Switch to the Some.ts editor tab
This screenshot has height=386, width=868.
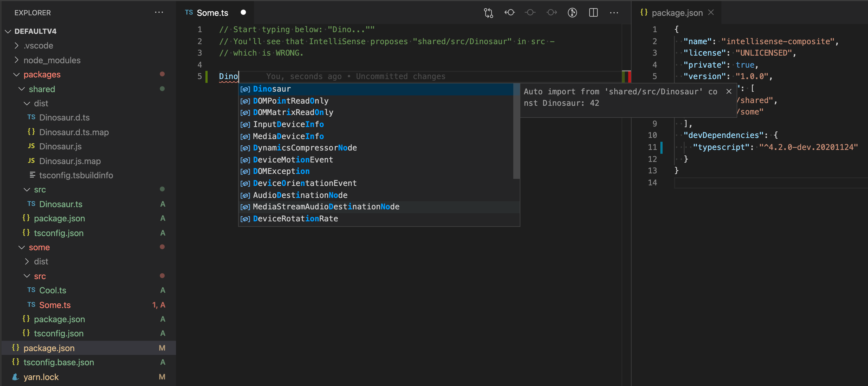coord(212,13)
